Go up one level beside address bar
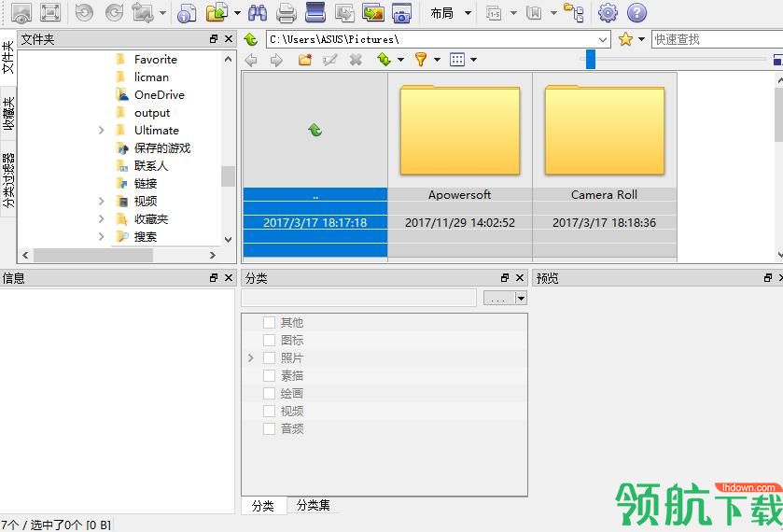Screen dimensions: 783x532 point(251,39)
